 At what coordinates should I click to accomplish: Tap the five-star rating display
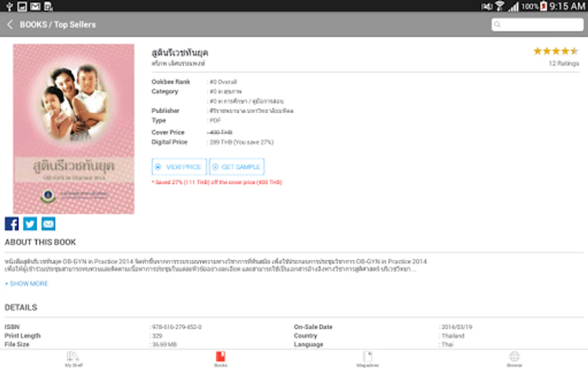(x=556, y=51)
